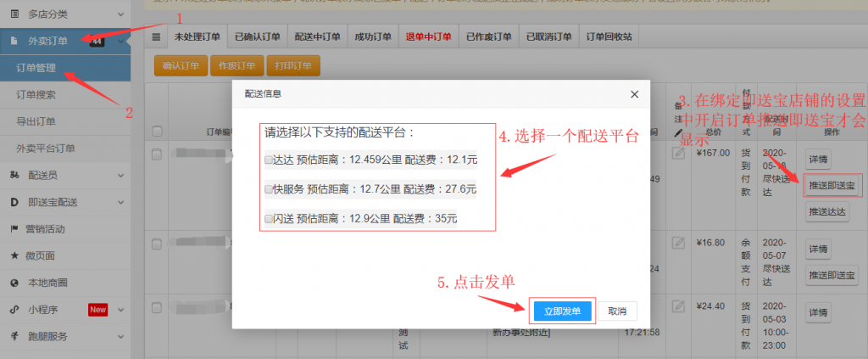Switch to the 退单中订单 tab

428,37
